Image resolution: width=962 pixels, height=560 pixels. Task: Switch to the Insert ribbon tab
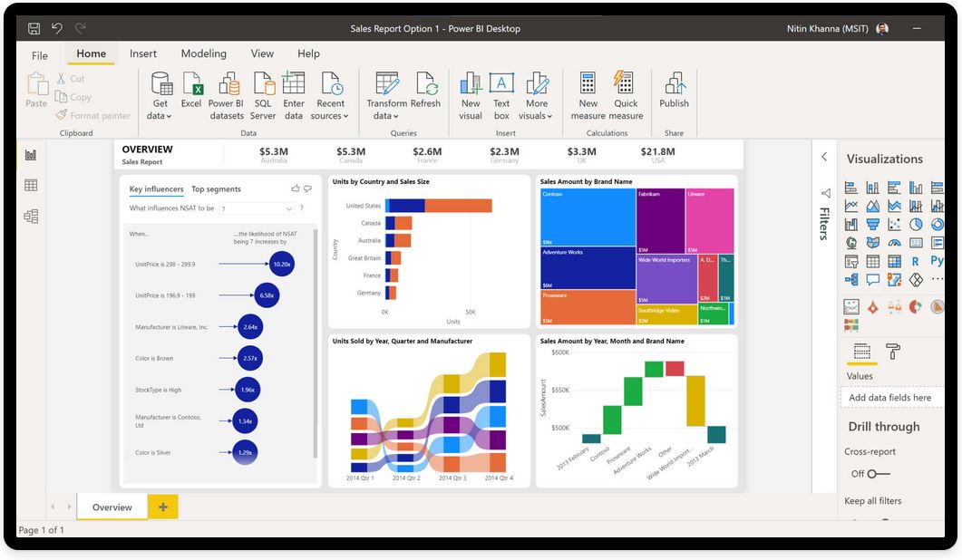[x=143, y=54]
